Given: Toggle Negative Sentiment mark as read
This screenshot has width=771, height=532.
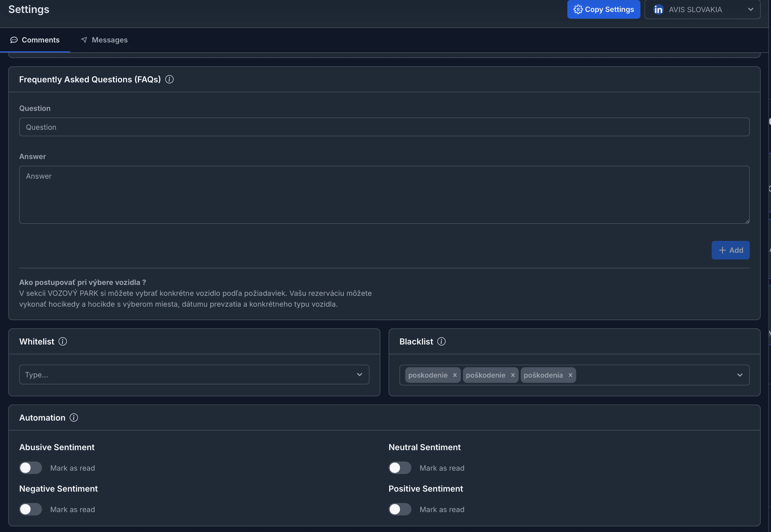Looking at the screenshot, I should pyautogui.click(x=31, y=509).
